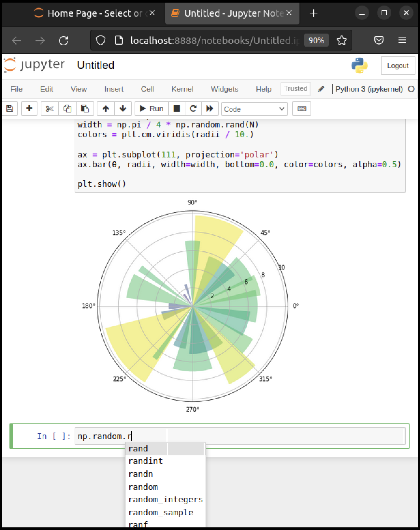
Task: Copy selected cells icon
Action: click(67, 109)
